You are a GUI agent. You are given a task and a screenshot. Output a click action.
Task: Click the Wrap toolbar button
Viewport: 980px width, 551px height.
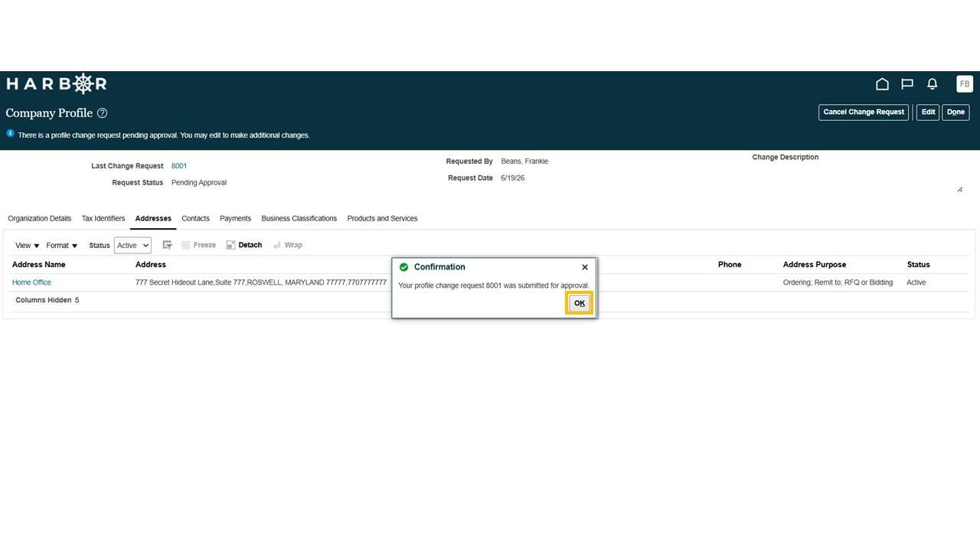click(x=288, y=245)
